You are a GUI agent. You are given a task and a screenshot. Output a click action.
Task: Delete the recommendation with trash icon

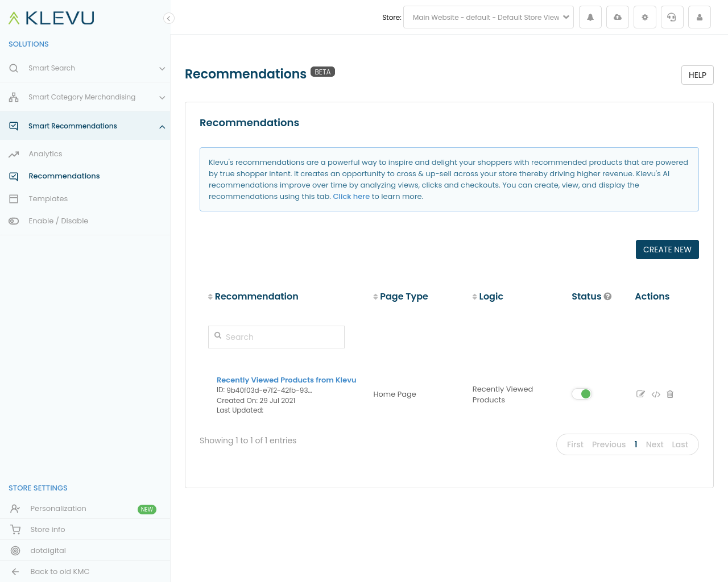pyautogui.click(x=670, y=394)
